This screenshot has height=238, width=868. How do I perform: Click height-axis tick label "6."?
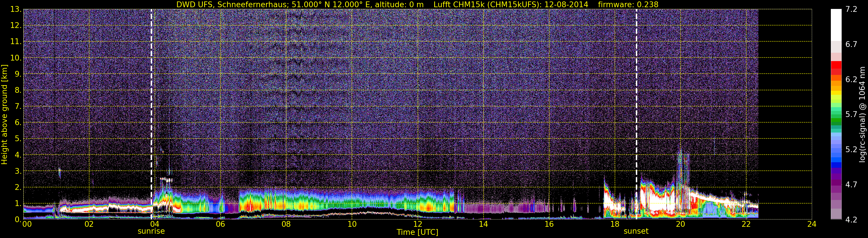pos(18,123)
